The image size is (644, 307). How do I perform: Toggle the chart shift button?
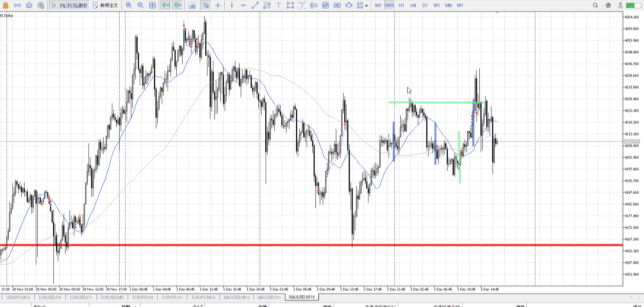tap(178, 5)
